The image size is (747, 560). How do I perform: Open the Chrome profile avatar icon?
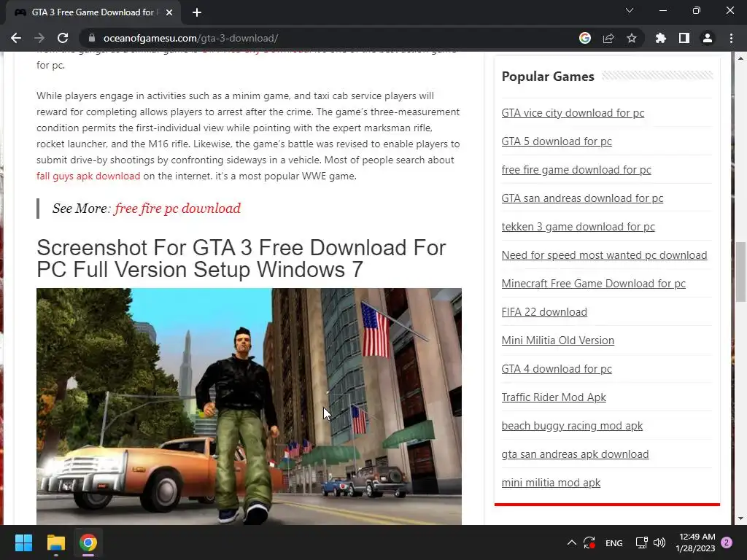pyautogui.click(x=708, y=38)
